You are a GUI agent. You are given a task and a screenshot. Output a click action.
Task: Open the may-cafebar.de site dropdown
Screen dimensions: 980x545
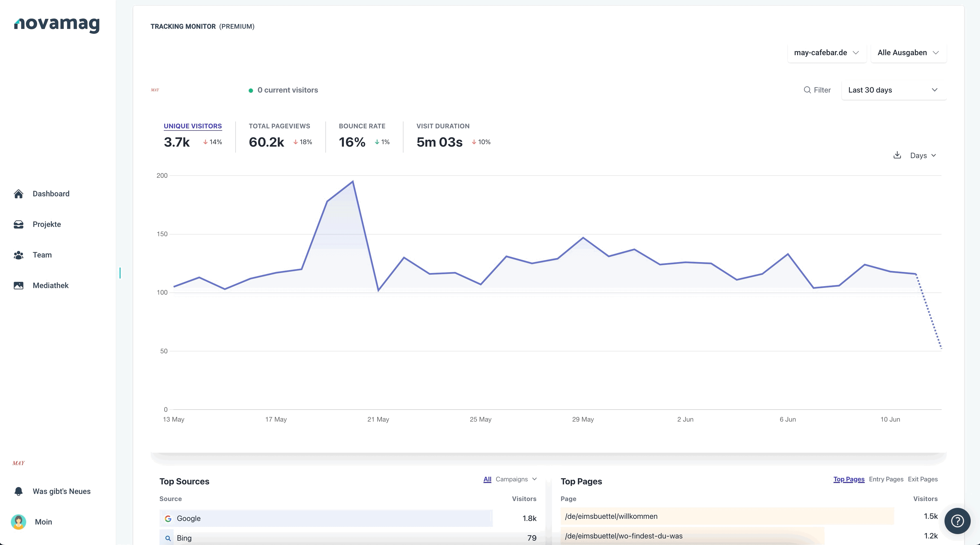[x=827, y=52]
